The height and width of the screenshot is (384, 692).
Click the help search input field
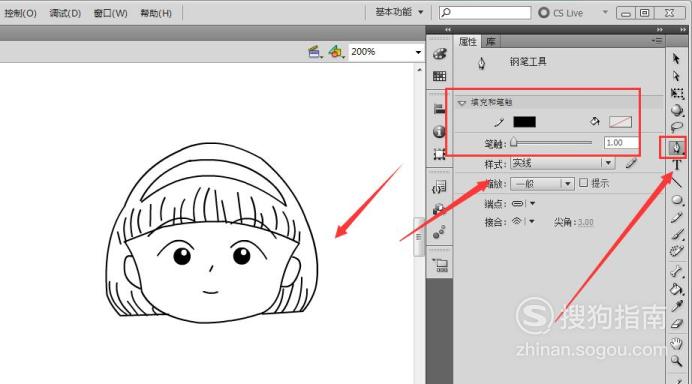click(x=485, y=12)
